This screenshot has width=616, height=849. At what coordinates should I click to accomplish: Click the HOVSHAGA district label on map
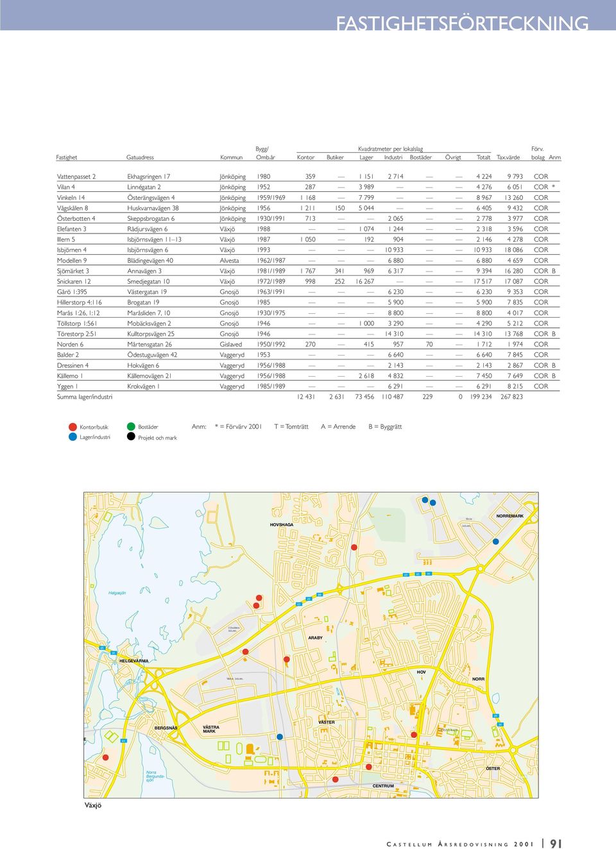282,525
